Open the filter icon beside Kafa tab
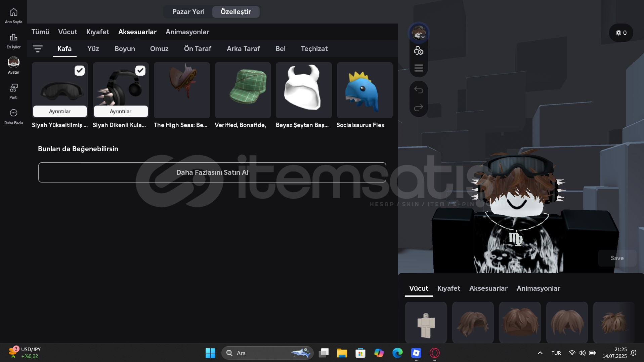The image size is (644, 362). 38,49
